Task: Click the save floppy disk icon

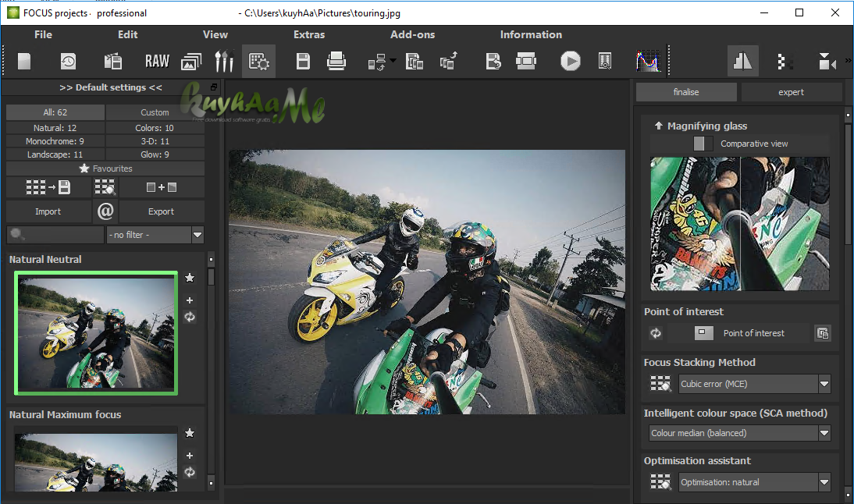Action: tap(304, 61)
